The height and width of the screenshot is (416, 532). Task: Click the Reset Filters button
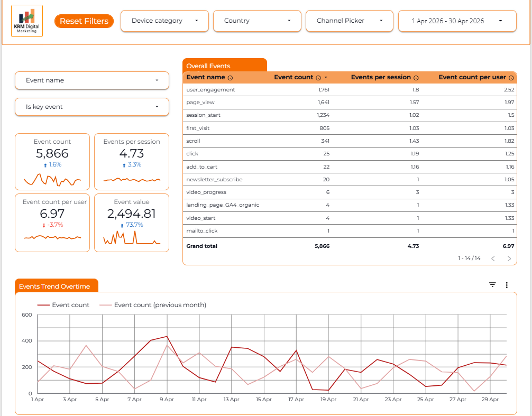click(x=84, y=21)
